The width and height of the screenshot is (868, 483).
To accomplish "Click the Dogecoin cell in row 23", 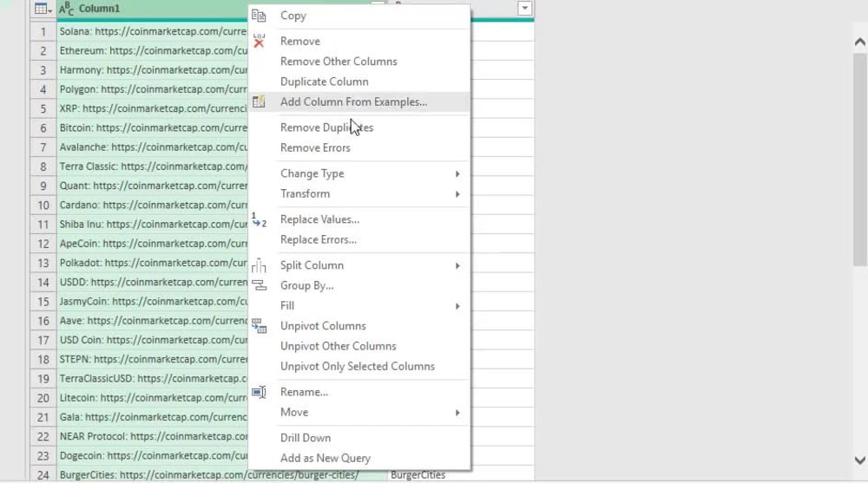I will (152, 455).
